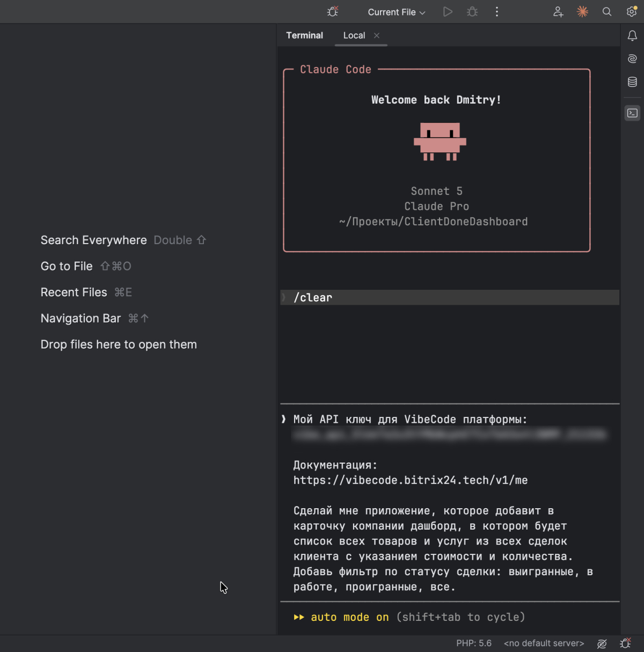Toggle the Terminal tool window icon

[632, 113]
